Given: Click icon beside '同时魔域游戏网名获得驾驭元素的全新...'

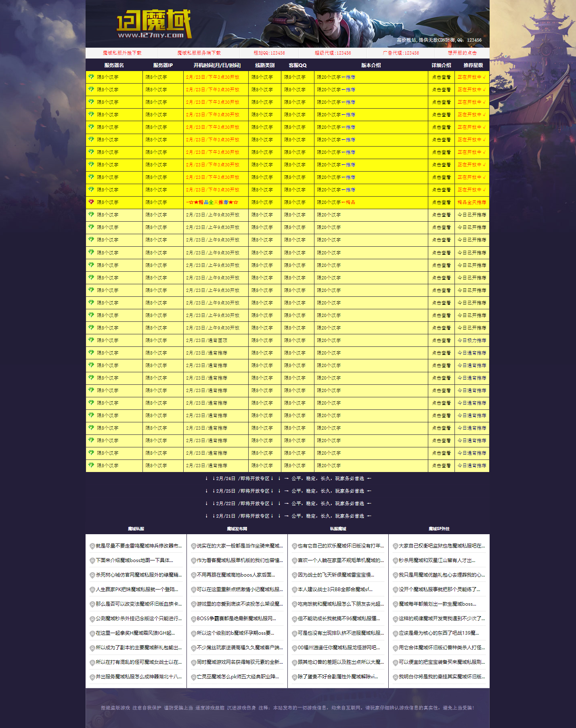Looking at the screenshot, I should pyautogui.click(x=194, y=662).
